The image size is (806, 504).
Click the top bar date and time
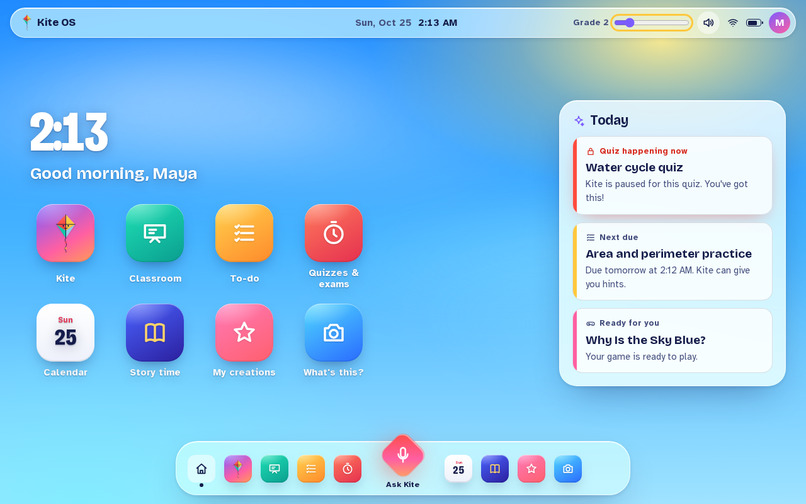click(406, 23)
